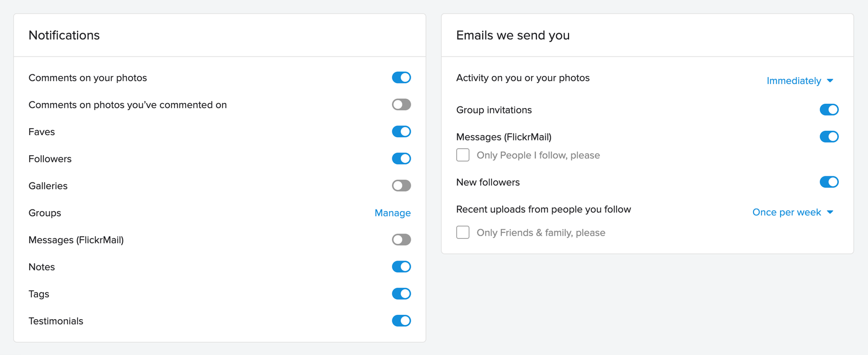The image size is (868, 355).
Task: Disable the Faves notification switch
Action: [401, 132]
